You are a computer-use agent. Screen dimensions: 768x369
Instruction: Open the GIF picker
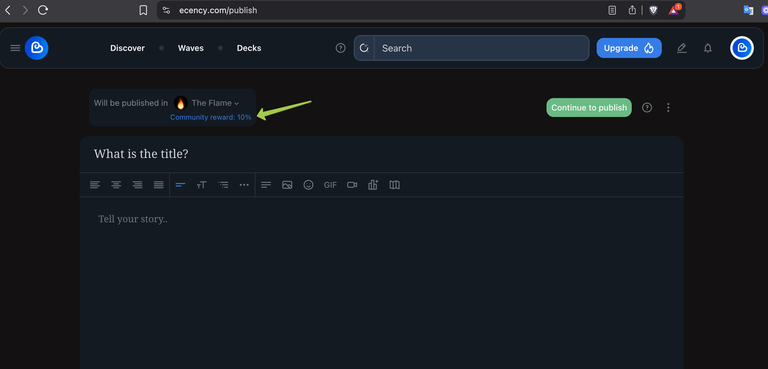pos(330,185)
